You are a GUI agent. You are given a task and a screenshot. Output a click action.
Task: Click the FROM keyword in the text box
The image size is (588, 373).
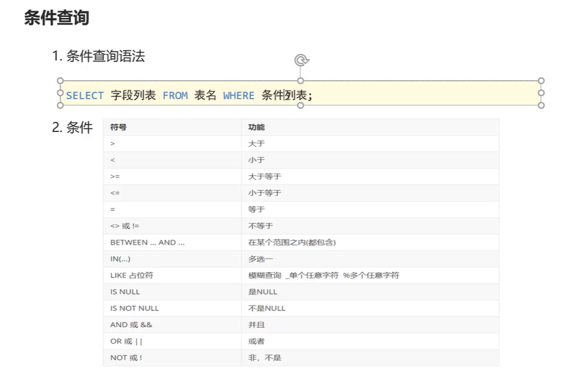click(x=175, y=96)
